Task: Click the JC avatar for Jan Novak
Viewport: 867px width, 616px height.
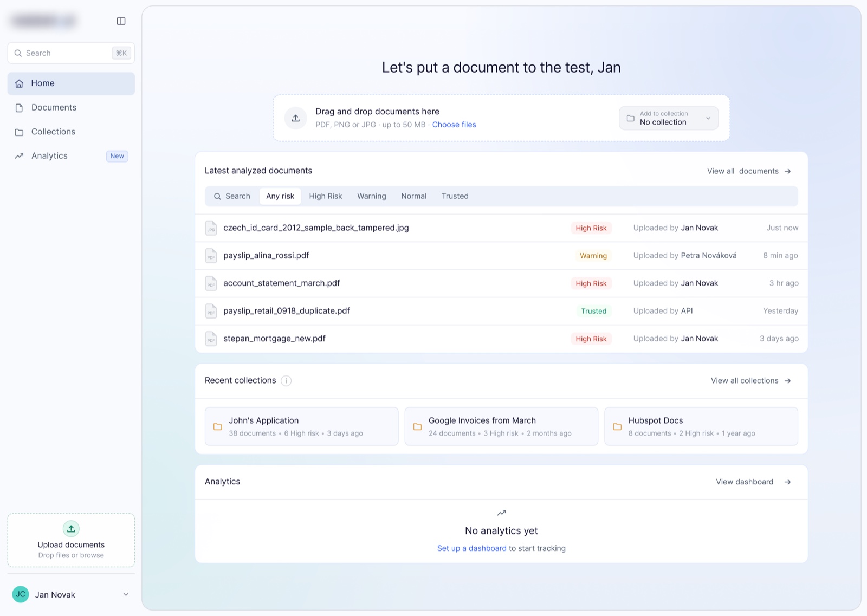Action: (21, 594)
